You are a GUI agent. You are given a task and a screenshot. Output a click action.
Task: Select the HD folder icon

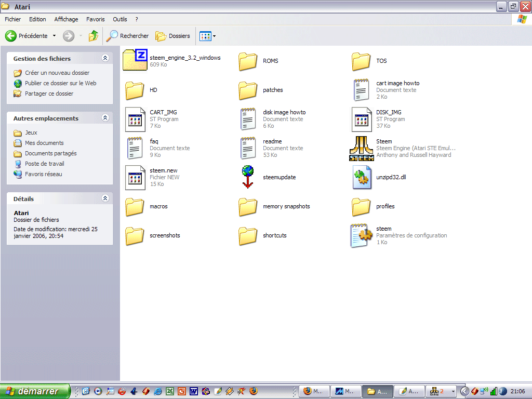tap(135, 90)
